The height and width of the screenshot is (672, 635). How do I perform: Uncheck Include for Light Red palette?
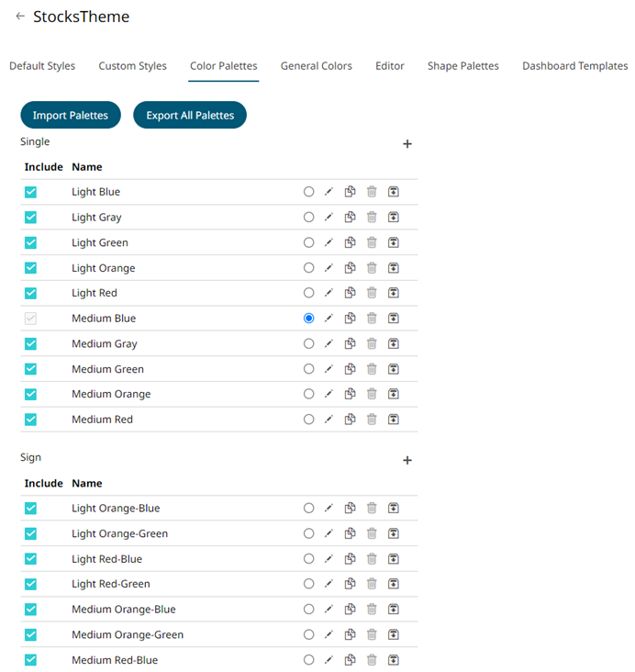coord(30,293)
